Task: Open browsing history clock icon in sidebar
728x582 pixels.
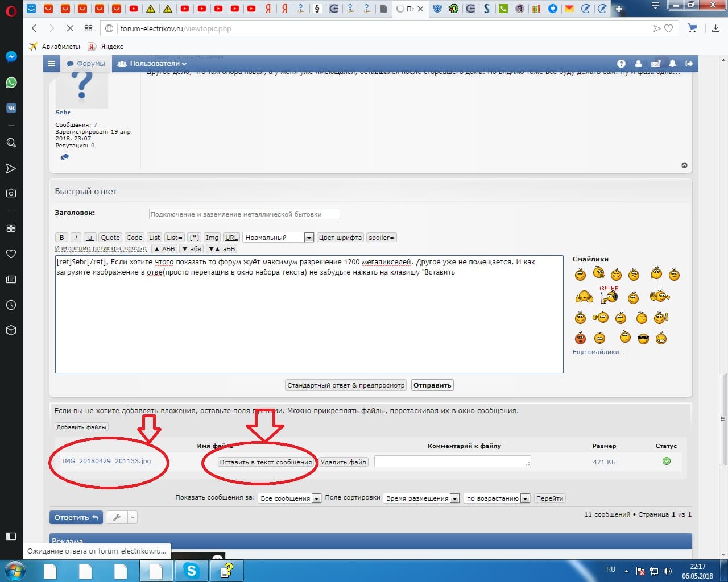Action: click(11, 305)
